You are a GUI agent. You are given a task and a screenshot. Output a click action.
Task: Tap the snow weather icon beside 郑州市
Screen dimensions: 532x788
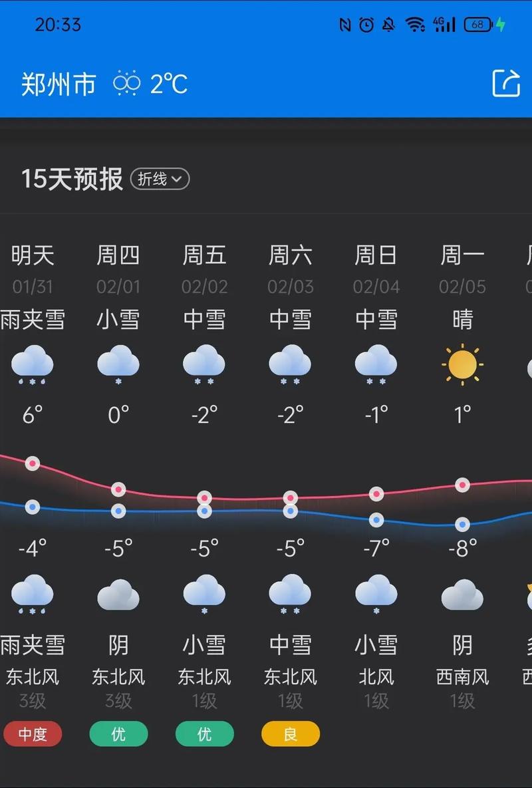(127, 83)
